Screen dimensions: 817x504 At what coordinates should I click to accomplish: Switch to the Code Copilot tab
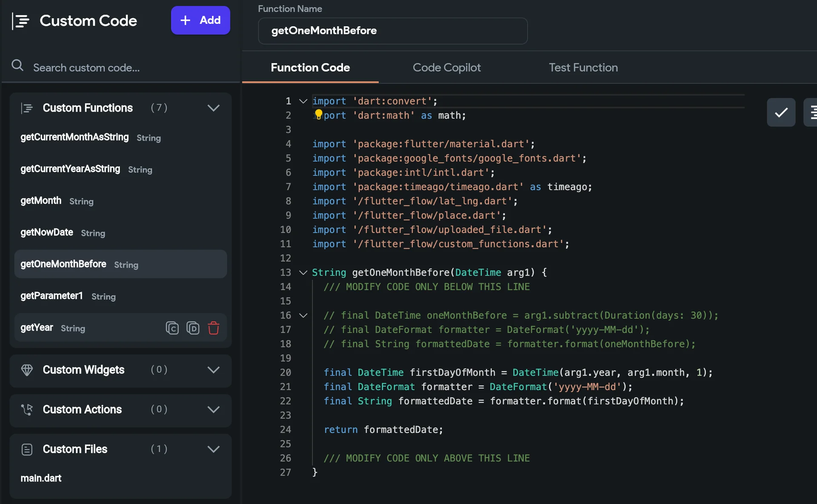click(x=447, y=67)
